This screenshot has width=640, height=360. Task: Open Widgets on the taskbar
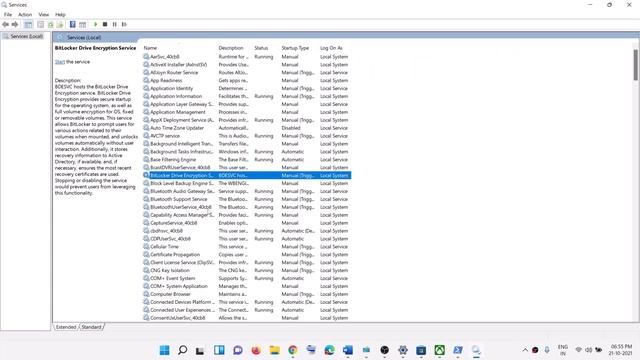219,350
